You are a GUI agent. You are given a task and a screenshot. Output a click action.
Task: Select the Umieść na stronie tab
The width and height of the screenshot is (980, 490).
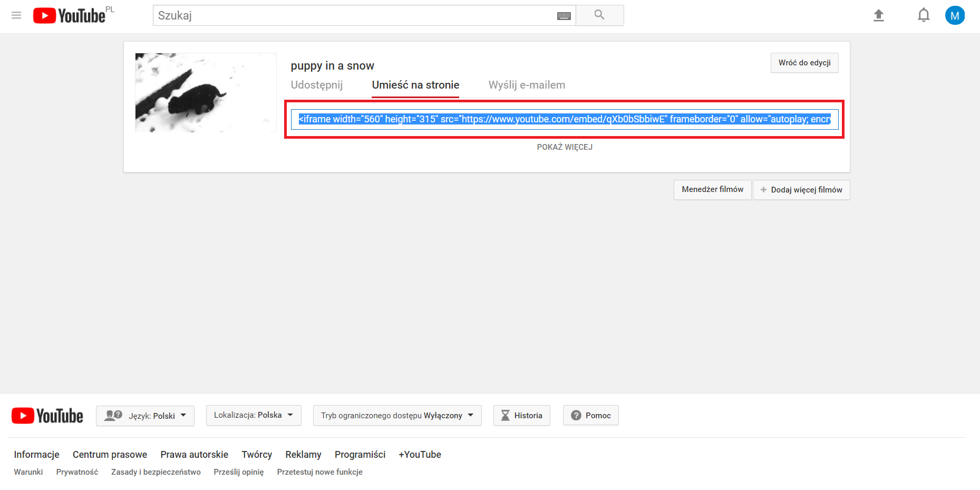coord(415,85)
